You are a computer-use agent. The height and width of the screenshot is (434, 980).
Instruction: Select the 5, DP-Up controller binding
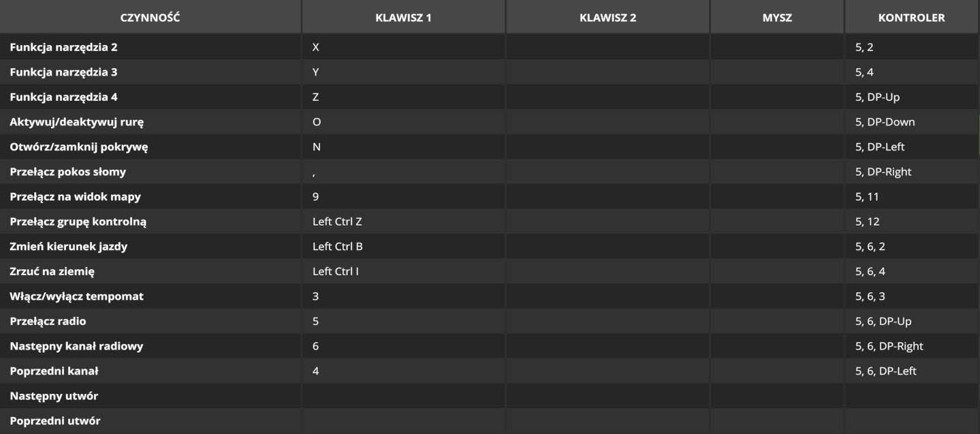click(911, 97)
